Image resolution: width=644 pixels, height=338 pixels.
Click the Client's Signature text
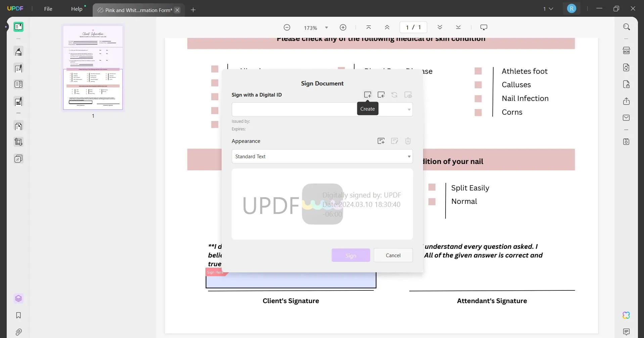(291, 301)
